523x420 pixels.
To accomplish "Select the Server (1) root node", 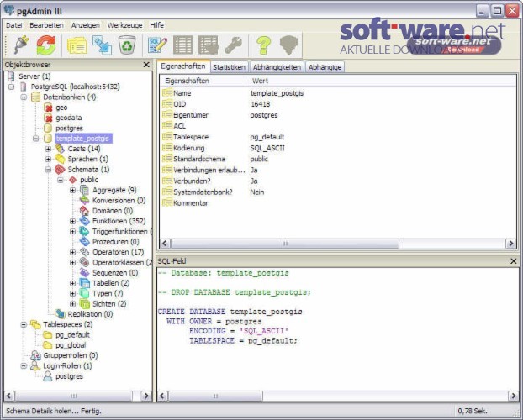I will point(34,76).
